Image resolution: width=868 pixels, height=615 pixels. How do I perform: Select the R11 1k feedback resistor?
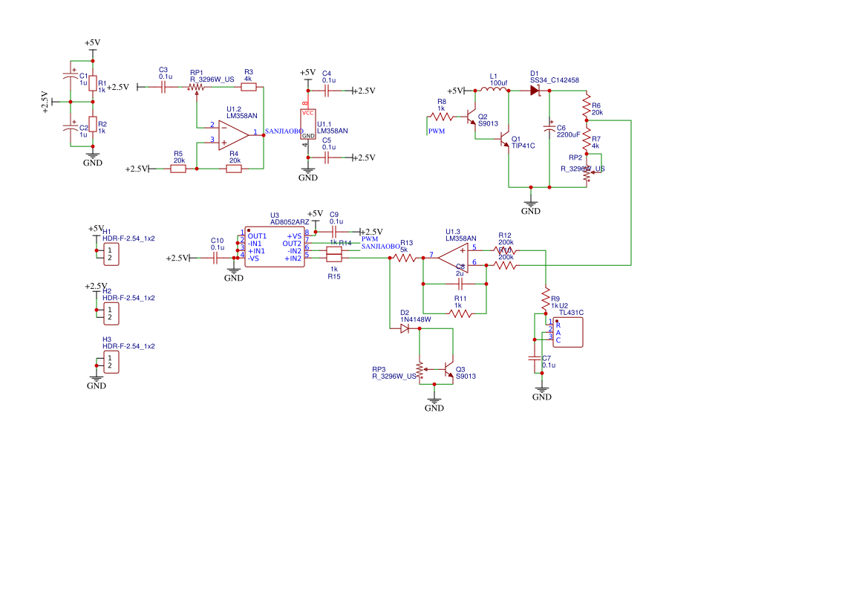[x=460, y=314]
